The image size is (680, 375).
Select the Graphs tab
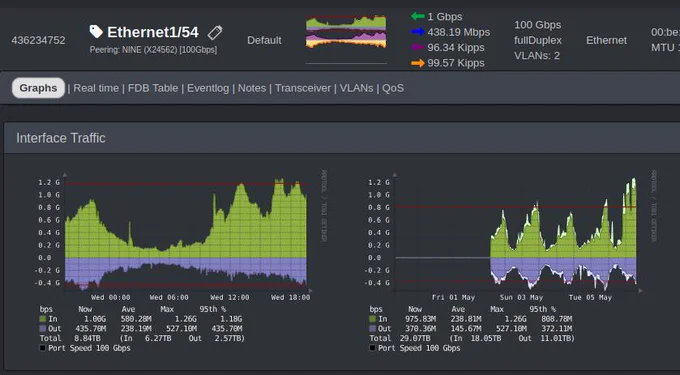click(x=38, y=88)
